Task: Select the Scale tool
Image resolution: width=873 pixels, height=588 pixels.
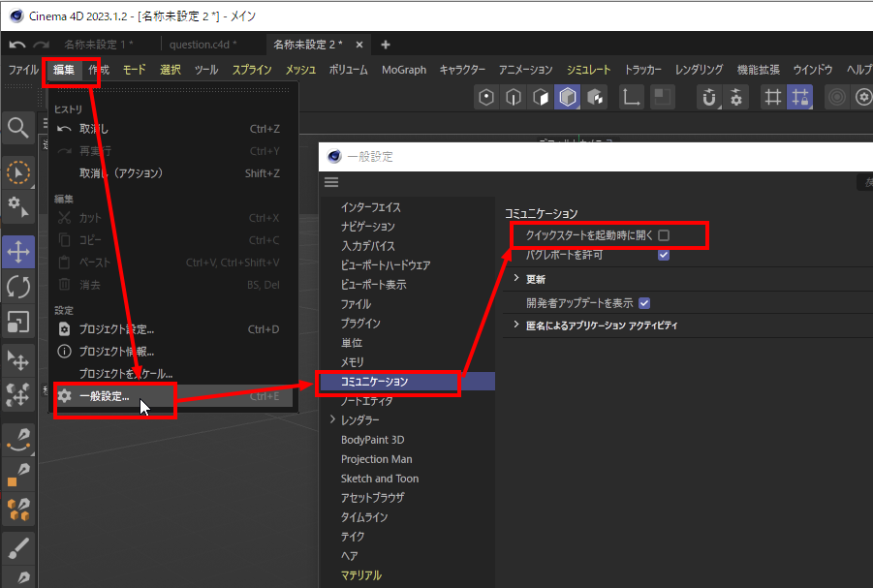Action: point(17,322)
